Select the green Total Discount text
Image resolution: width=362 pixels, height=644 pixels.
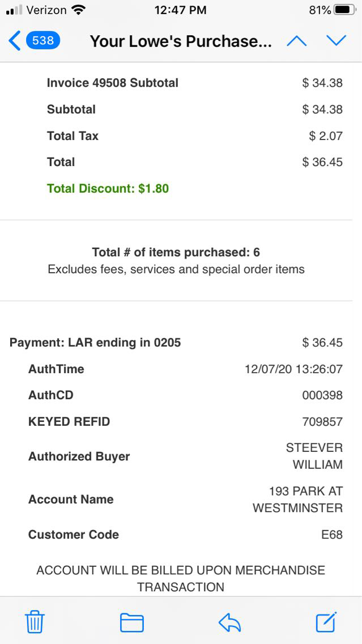(x=108, y=189)
